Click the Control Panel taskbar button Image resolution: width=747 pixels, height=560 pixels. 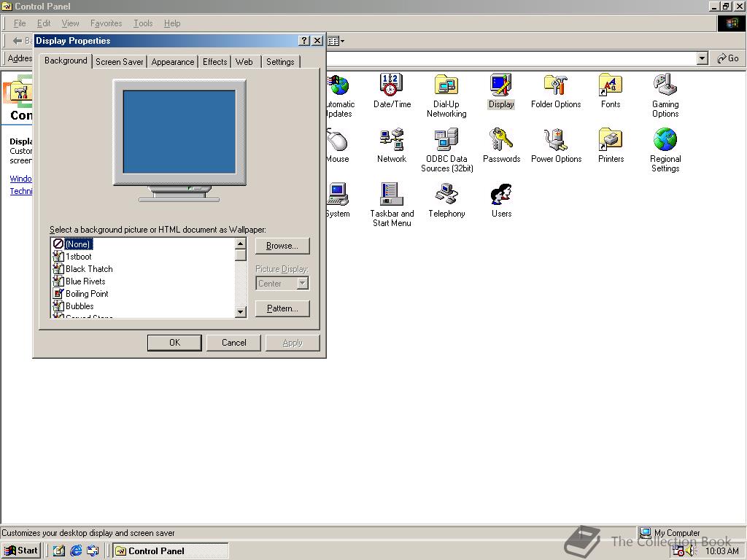point(171,551)
